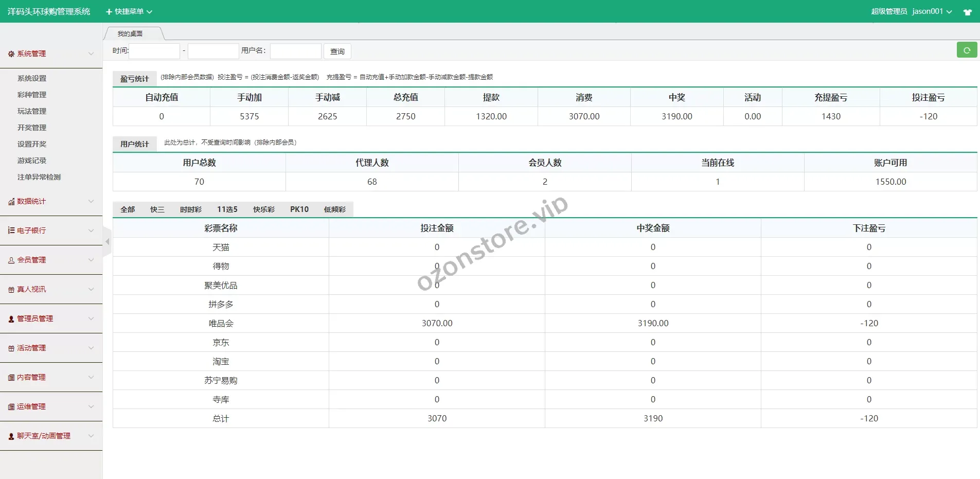Collapse sidebar using the left arrow handle
This screenshot has height=479, width=980.
point(107,241)
